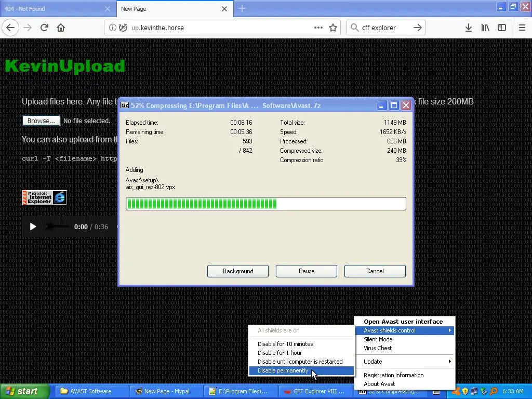Image resolution: width=532 pixels, height=399 pixels.
Task: Choose Disable permanently
Action: pyautogui.click(x=301, y=370)
